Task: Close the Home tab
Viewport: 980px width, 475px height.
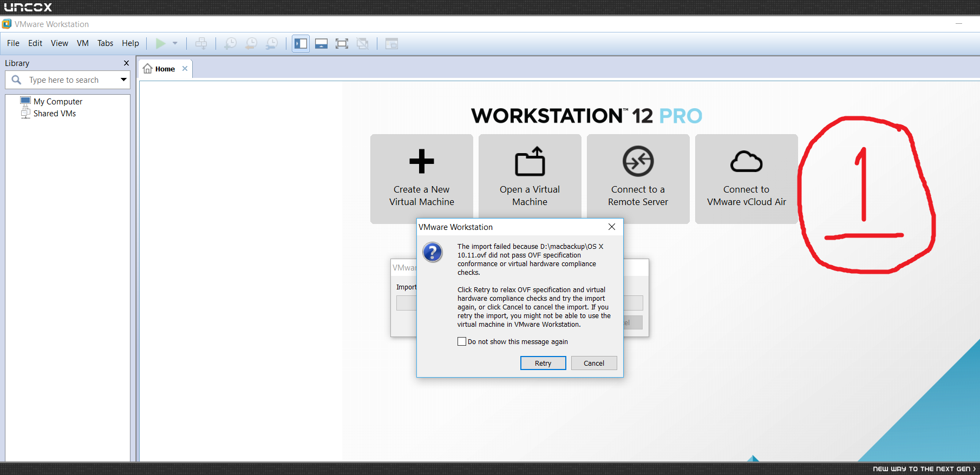Action: point(185,69)
